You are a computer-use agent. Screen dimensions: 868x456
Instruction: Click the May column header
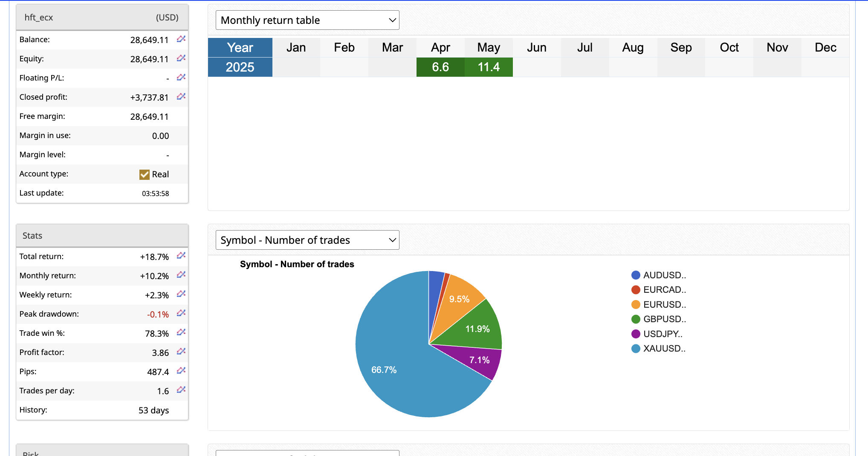tap(489, 47)
